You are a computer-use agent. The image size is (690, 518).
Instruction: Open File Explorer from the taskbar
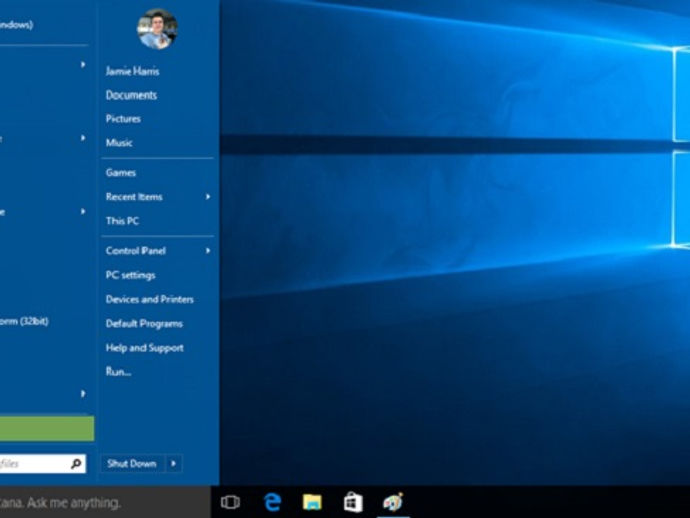[x=312, y=502]
